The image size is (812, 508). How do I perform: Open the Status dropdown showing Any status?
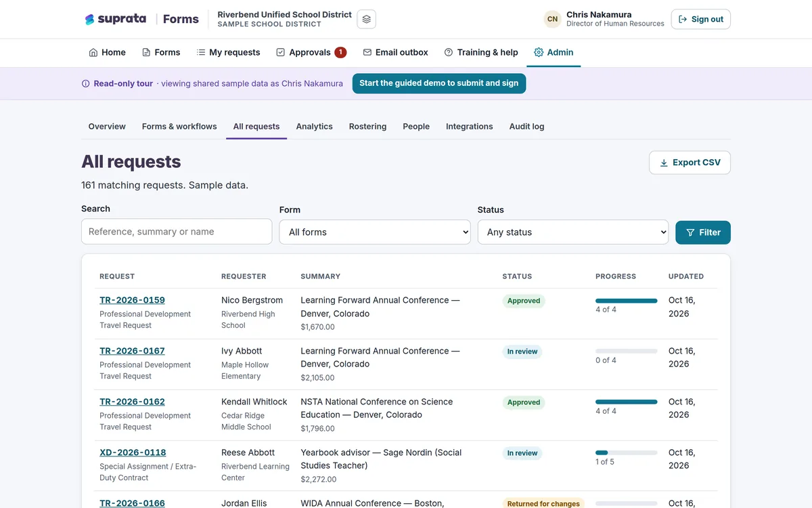pyautogui.click(x=573, y=232)
